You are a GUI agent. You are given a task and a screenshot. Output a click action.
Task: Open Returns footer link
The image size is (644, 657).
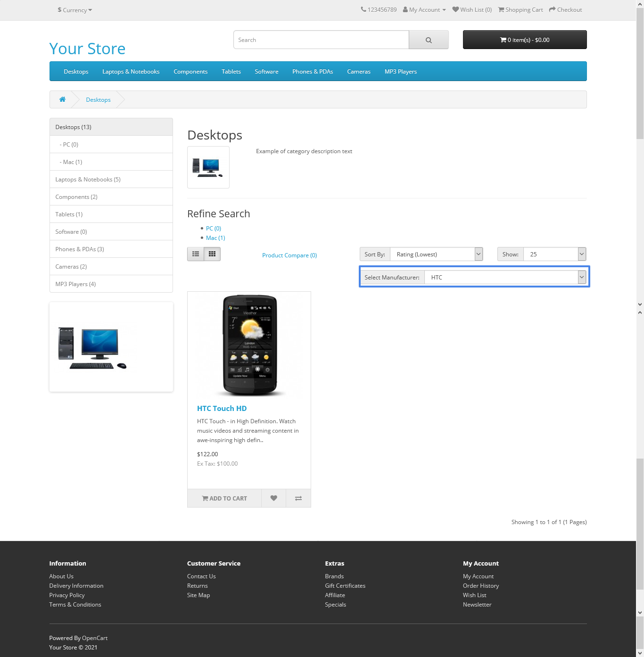(x=198, y=586)
